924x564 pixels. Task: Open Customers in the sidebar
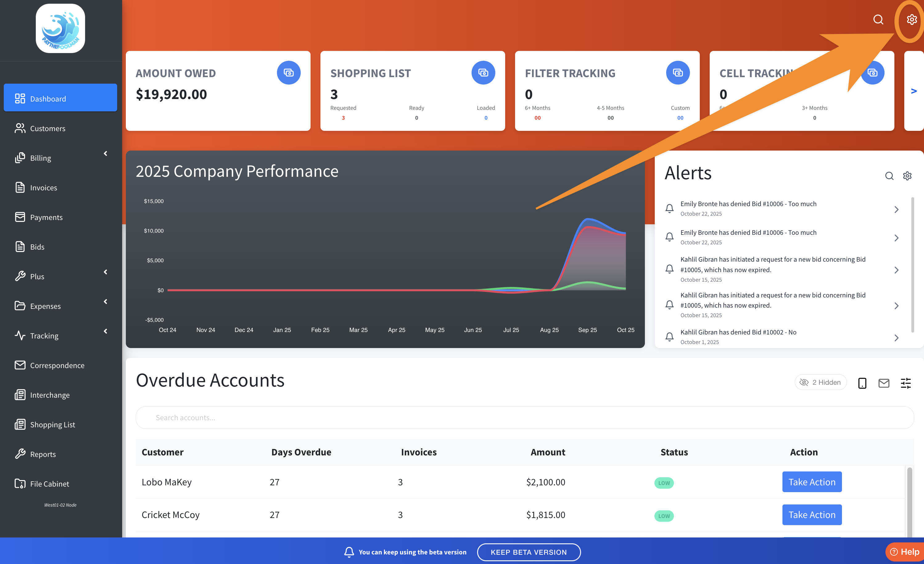point(47,128)
